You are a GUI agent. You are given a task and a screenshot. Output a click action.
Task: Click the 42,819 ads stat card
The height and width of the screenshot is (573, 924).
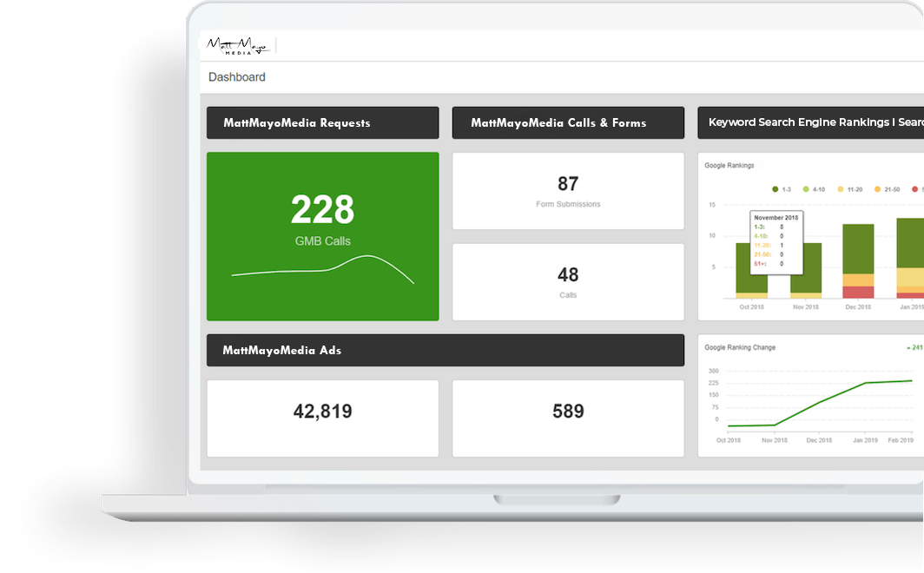pos(322,418)
